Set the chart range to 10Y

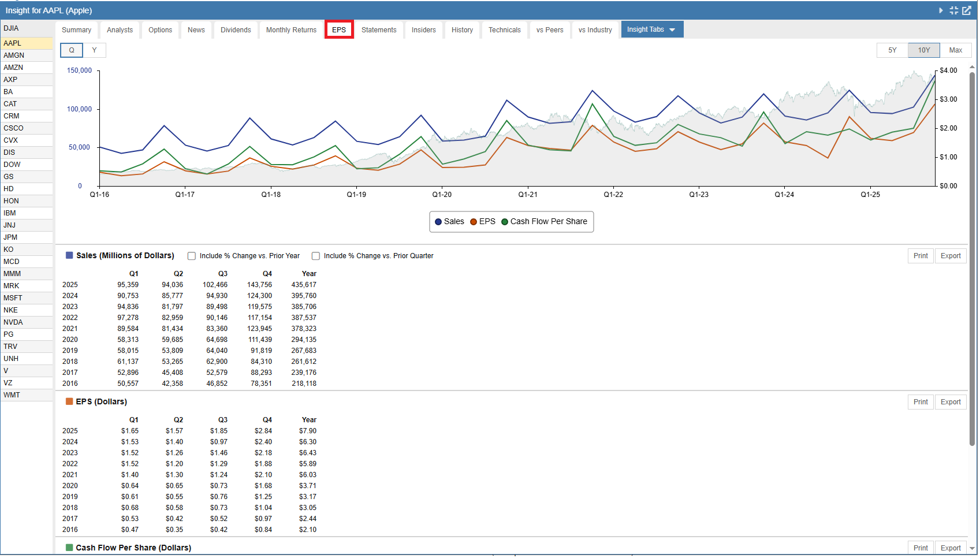click(x=924, y=50)
